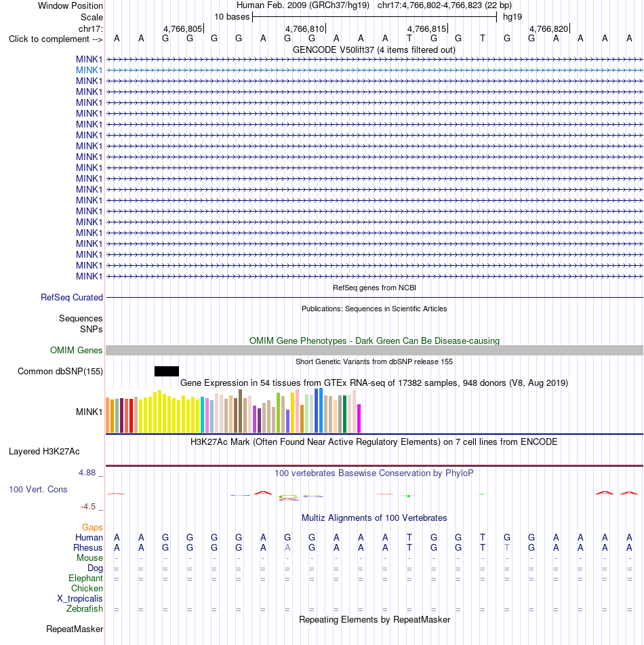Click the MINK1 label beside GTEx chart
This screenshot has height=645, width=644.
tap(89, 412)
